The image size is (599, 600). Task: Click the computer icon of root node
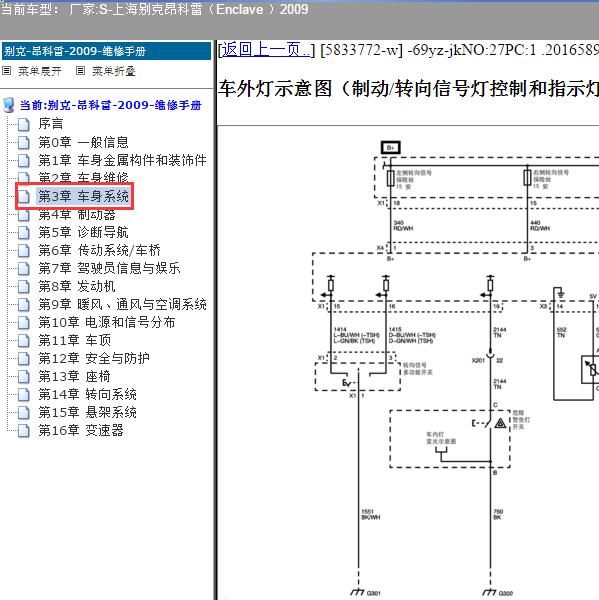(9, 105)
